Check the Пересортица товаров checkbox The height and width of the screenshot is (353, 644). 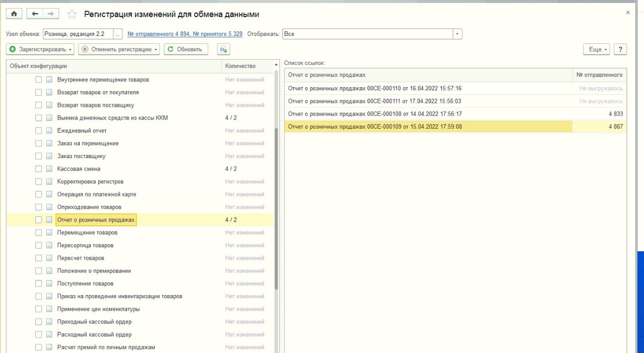pyautogui.click(x=39, y=246)
